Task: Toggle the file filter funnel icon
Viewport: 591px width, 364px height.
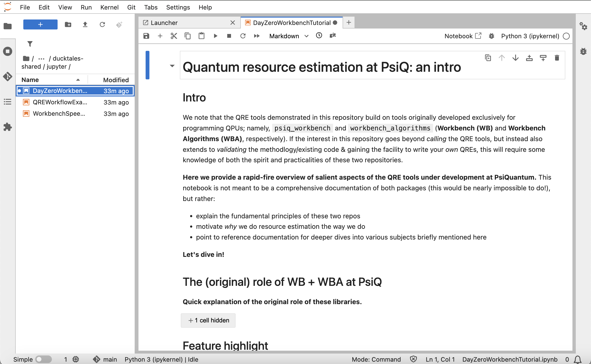Action: point(30,44)
